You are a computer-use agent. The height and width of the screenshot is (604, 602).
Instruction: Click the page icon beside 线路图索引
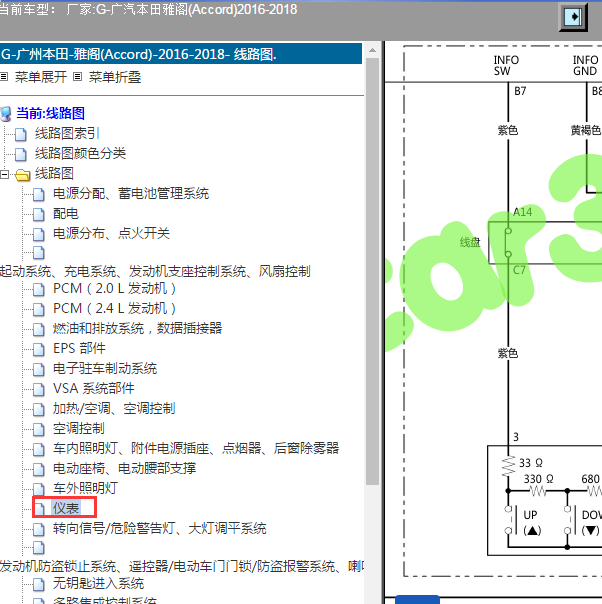click(20, 134)
